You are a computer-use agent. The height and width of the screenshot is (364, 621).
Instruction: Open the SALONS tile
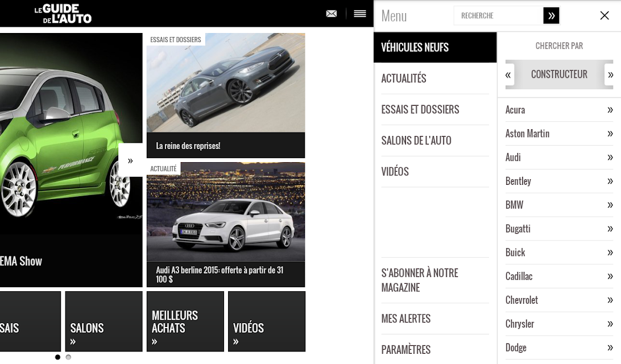[103, 321]
